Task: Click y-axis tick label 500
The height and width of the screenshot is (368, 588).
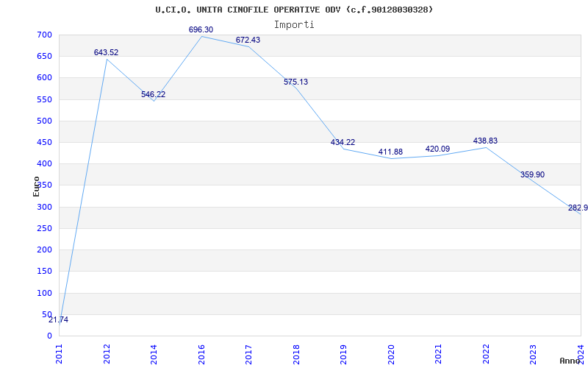Action: 45,121
